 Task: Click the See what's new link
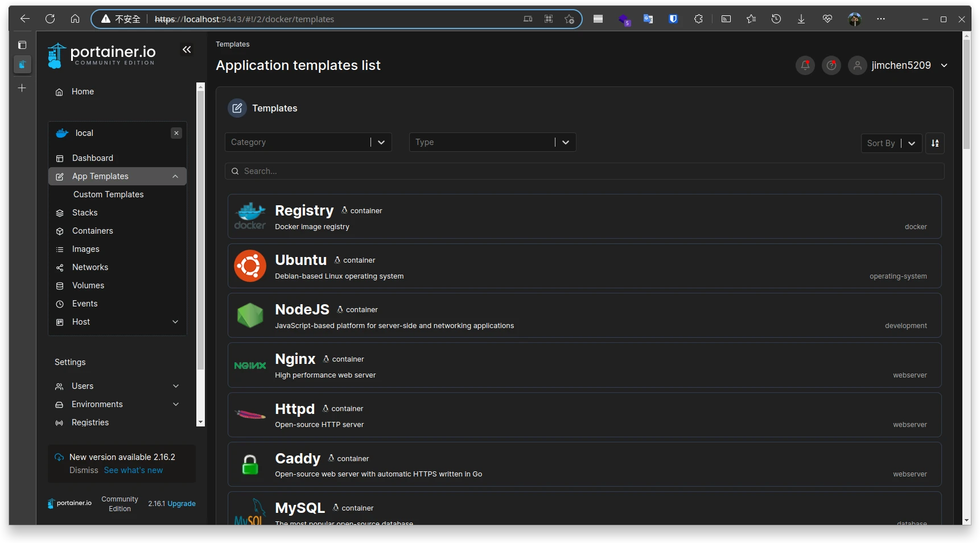[x=133, y=470]
